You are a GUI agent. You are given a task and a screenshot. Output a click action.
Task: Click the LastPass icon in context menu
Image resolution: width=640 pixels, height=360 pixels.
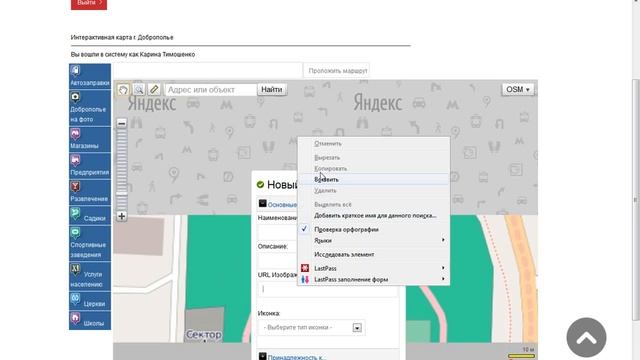tap(305, 268)
